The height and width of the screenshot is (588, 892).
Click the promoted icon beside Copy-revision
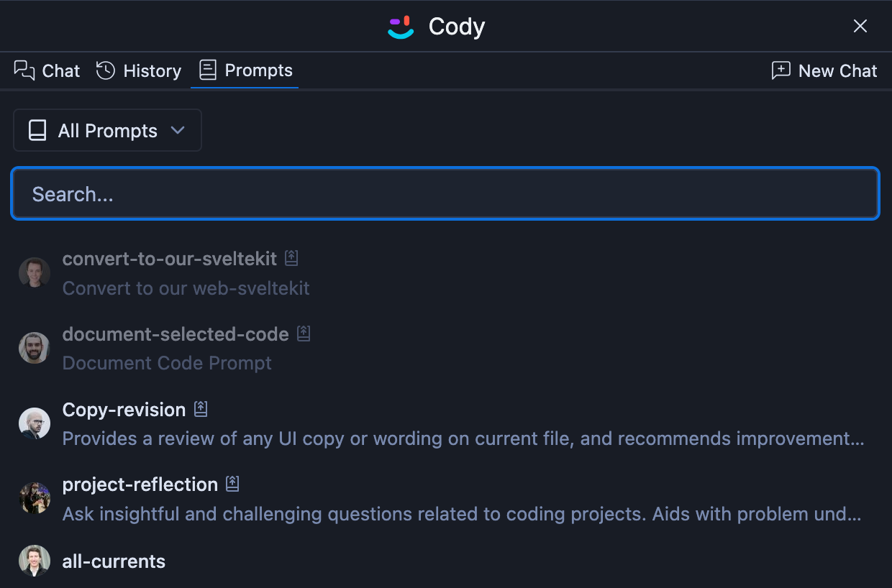point(201,409)
